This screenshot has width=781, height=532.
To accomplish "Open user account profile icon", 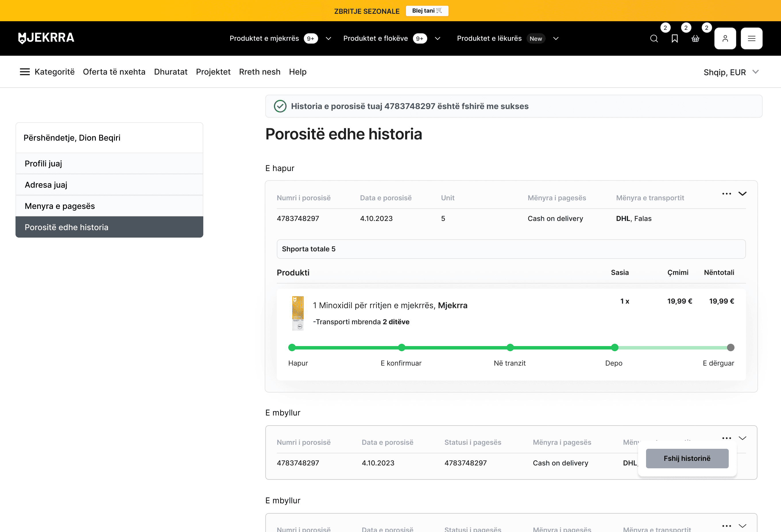I will coord(725,39).
